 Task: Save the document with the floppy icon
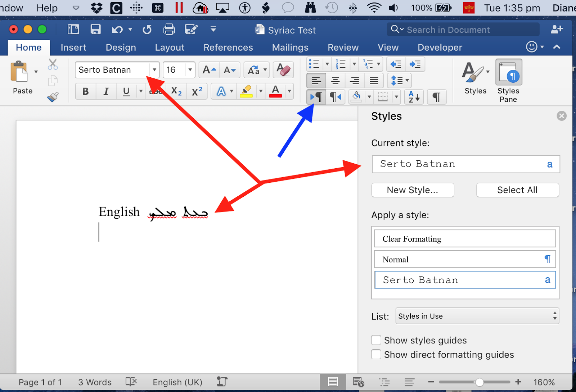pyautogui.click(x=95, y=29)
